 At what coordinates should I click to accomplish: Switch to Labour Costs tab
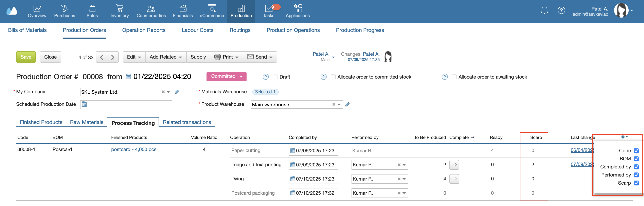click(x=197, y=30)
